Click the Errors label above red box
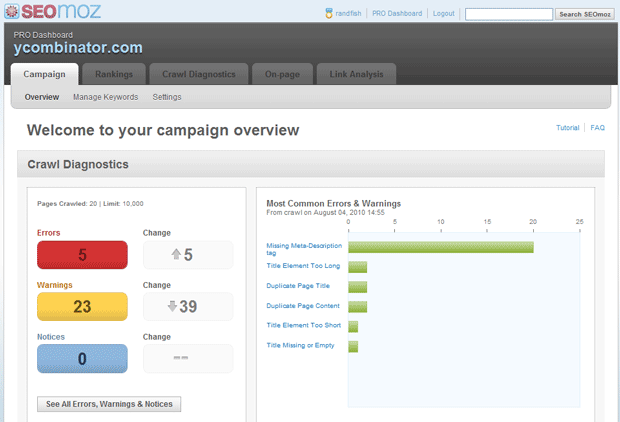 pos(49,233)
